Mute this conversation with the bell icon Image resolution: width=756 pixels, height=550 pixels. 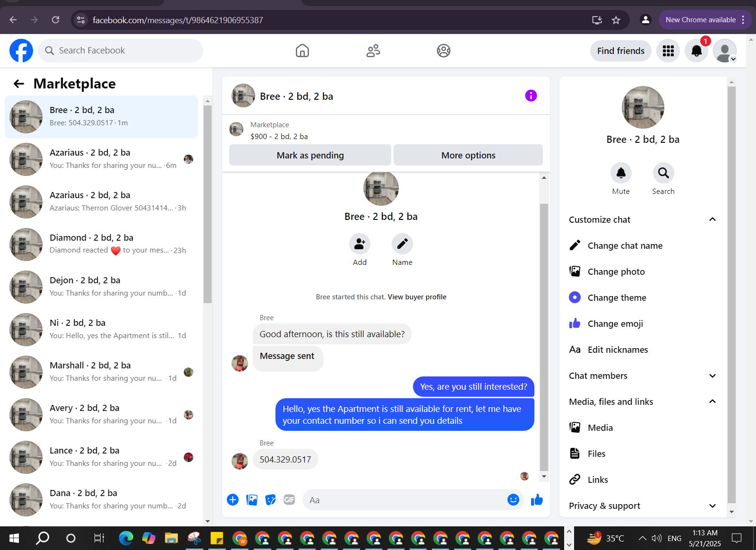621,173
